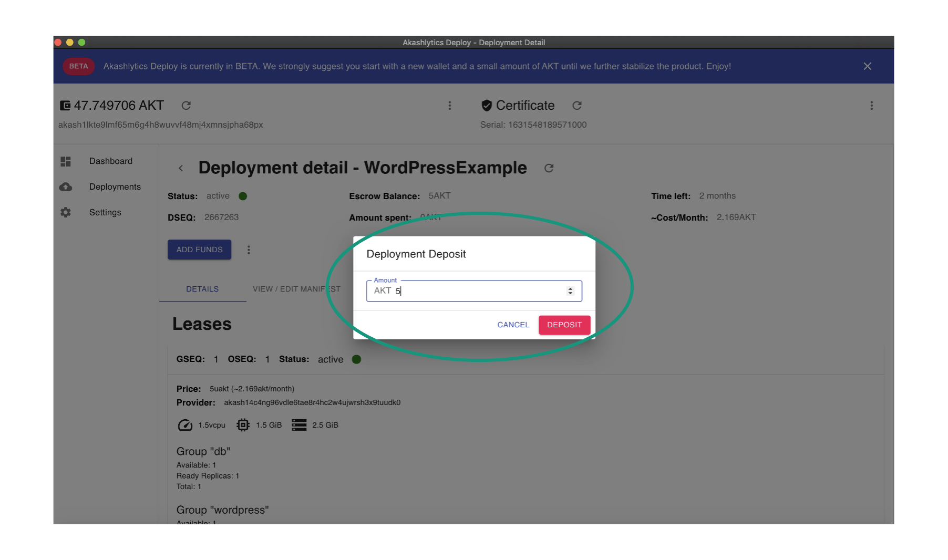The image size is (948, 560).
Task: Click the Time left value 2 months
Action: tap(717, 196)
